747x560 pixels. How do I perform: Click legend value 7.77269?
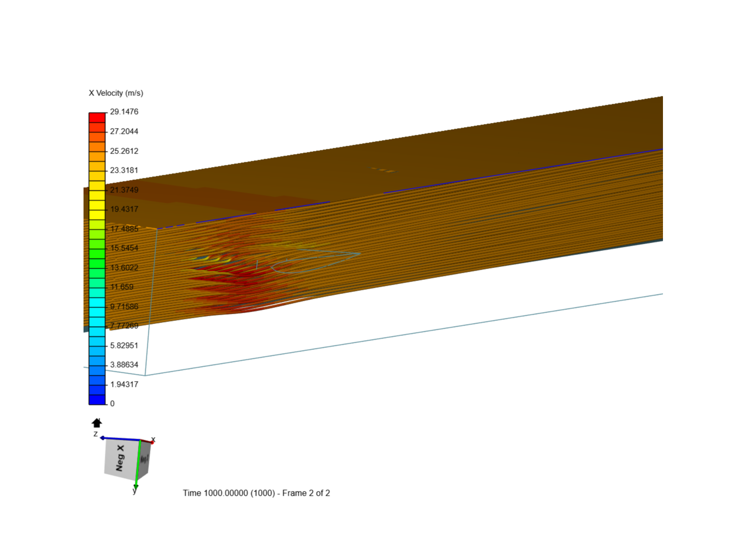124,326
